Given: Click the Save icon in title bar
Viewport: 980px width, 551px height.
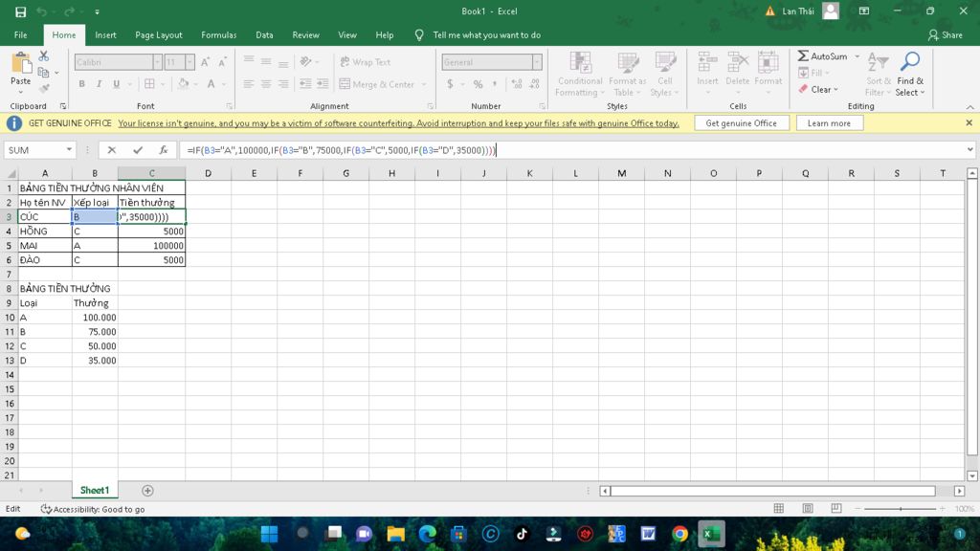Looking at the screenshot, I should pos(21,11).
